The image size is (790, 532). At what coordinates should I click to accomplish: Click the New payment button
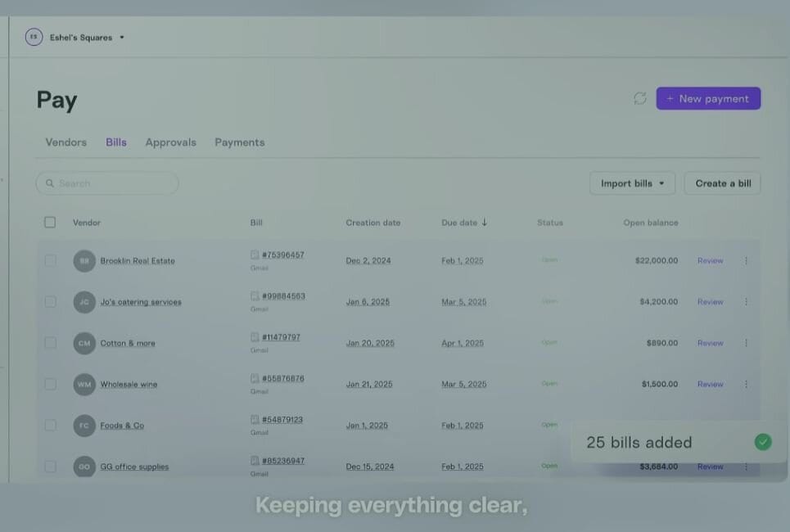pyautogui.click(x=708, y=98)
